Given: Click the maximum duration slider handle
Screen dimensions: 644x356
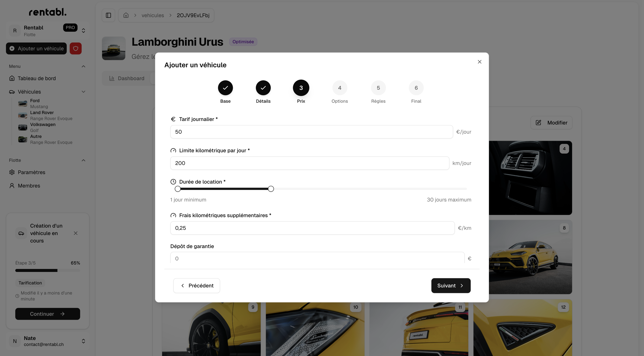Looking at the screenshot, I should 271,189.
